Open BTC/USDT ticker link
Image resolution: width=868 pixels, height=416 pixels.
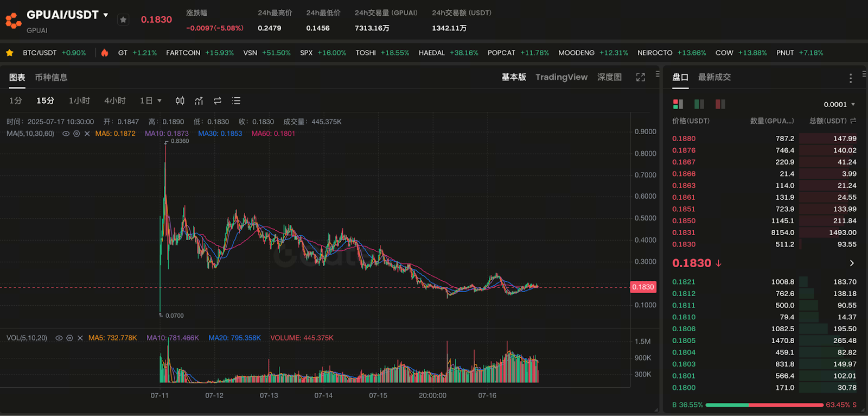tap(54, 53)
